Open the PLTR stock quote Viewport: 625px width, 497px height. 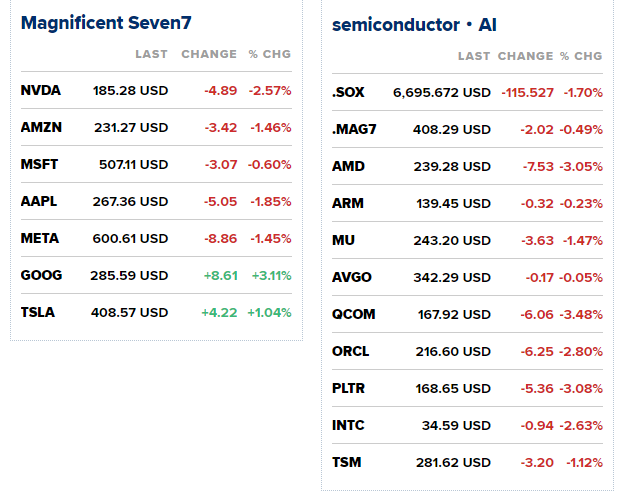point(349,388)
